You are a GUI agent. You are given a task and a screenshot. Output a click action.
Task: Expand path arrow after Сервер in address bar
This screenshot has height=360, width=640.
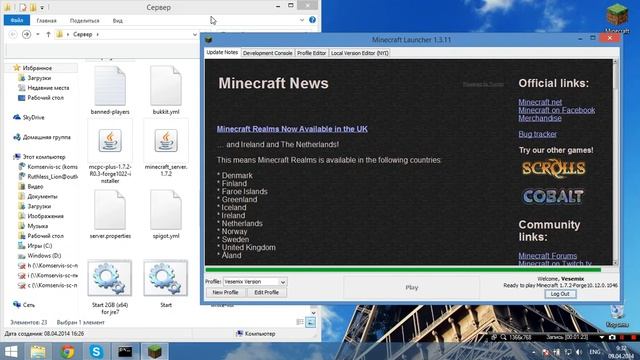point(97,34)
